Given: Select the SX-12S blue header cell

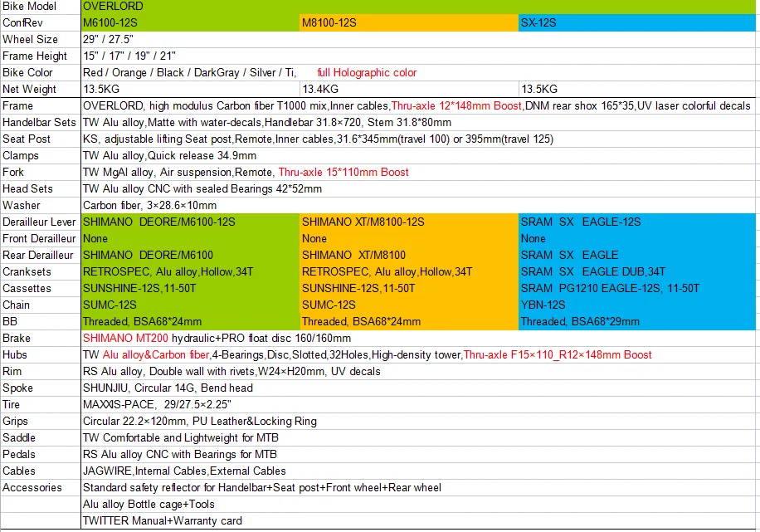Looking at the screenshot, I should (x=637, y=22).
